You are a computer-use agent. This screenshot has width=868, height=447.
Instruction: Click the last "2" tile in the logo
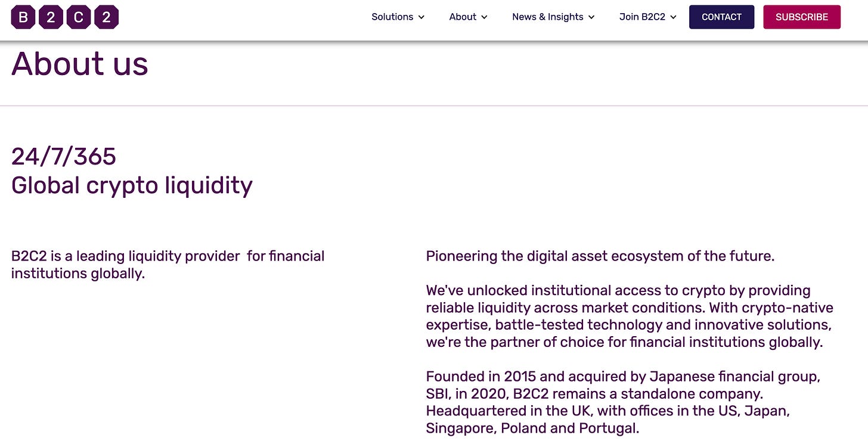(107, 17)
